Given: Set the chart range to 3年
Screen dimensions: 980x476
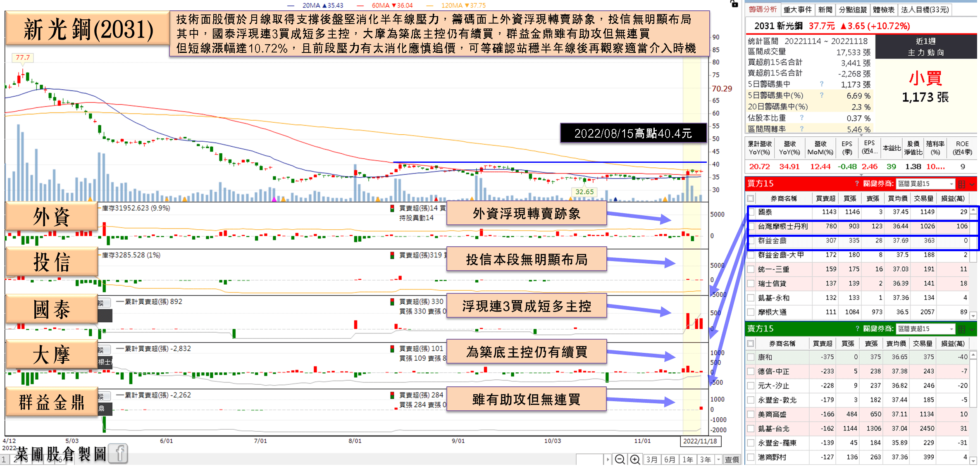Looking at the screenshot, I should pos(706,459).
